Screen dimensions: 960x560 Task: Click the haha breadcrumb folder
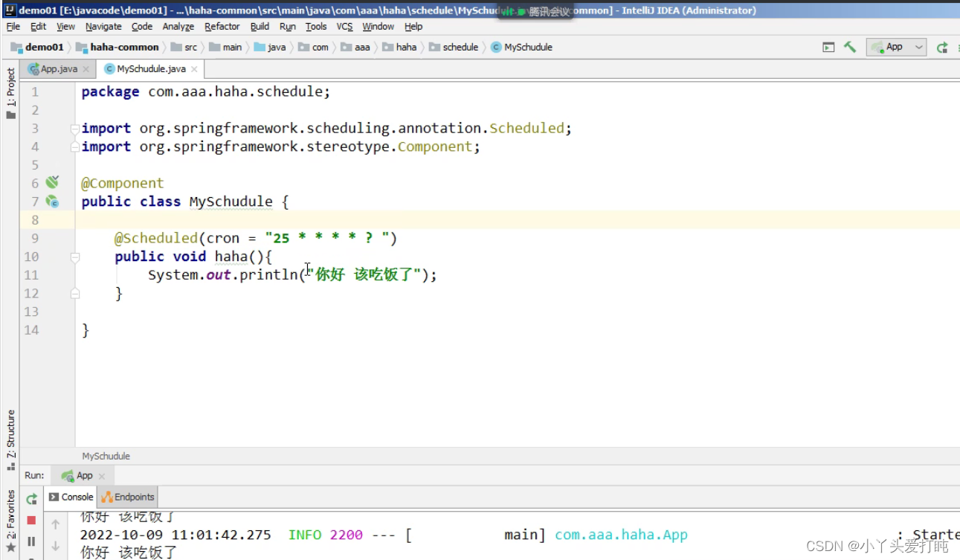400,47
